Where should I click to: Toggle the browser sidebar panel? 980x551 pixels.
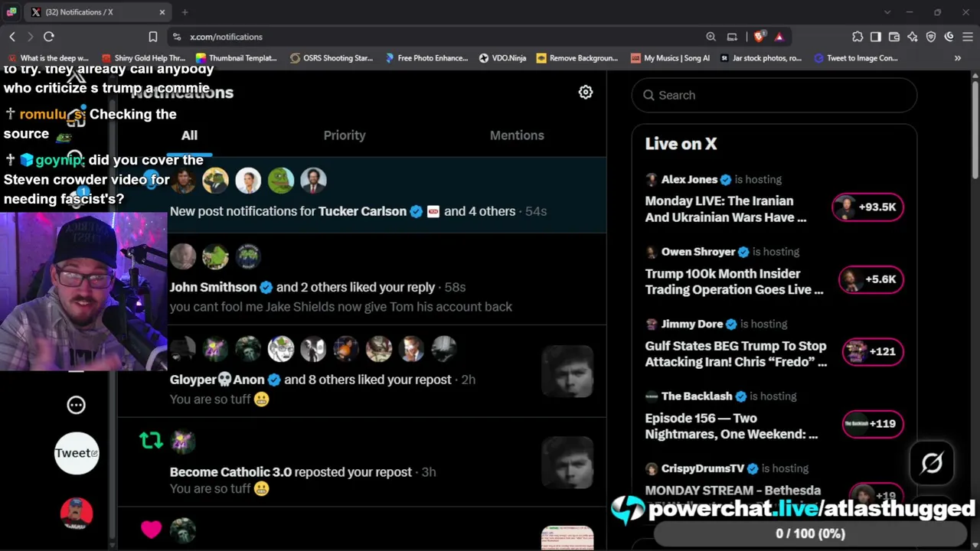876,37
